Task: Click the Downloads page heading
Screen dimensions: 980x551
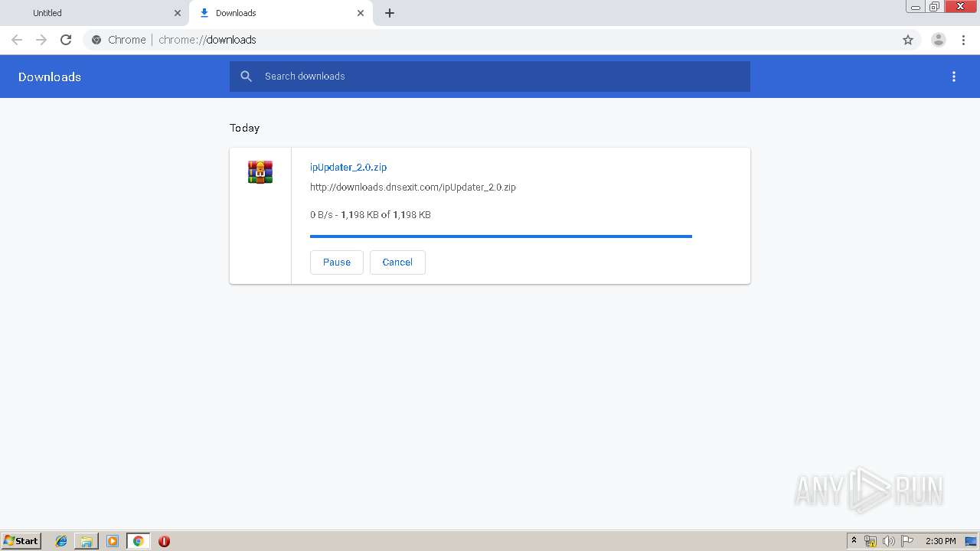Action: [x=50, y=77]
